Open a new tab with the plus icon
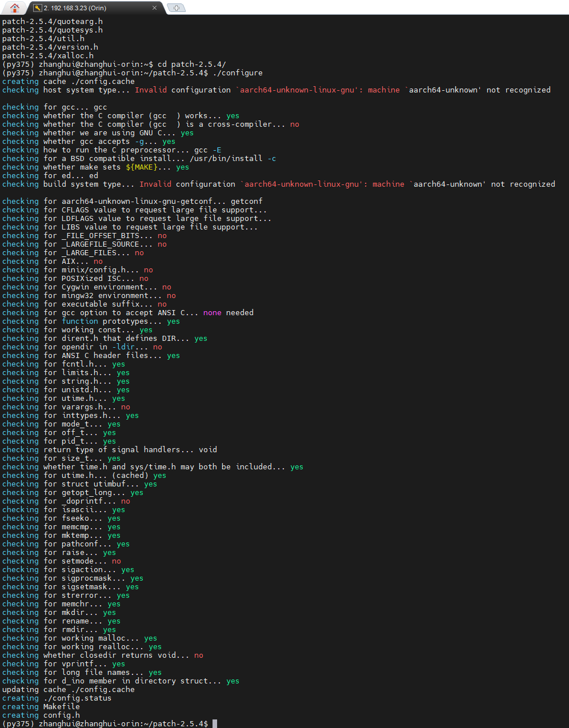 [176, 8]
